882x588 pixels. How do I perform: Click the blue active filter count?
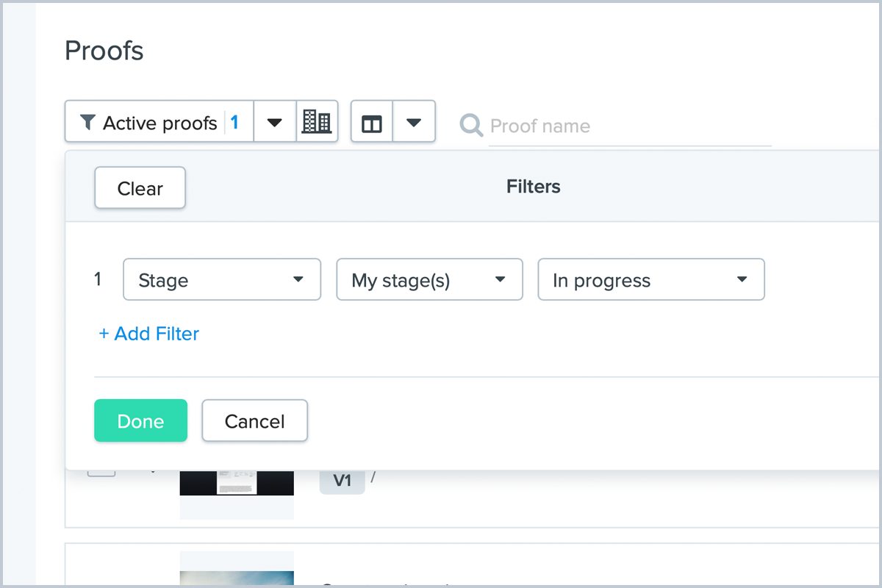[234, 122]
